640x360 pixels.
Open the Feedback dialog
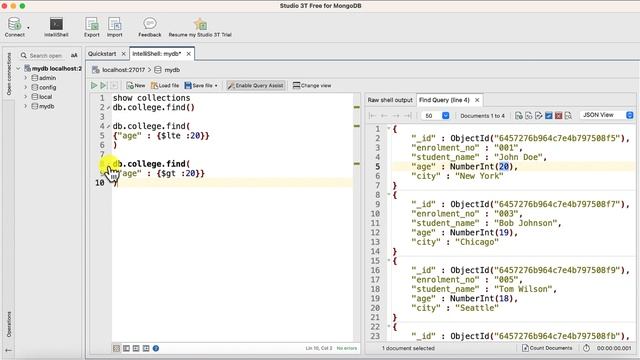click(x=149, y=27)
